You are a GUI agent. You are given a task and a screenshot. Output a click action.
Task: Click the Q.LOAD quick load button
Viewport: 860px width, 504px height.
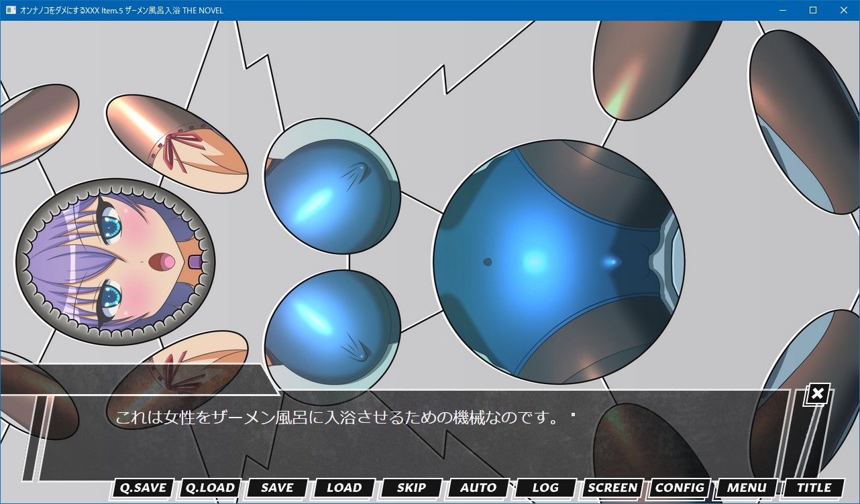tap(210, 488)
